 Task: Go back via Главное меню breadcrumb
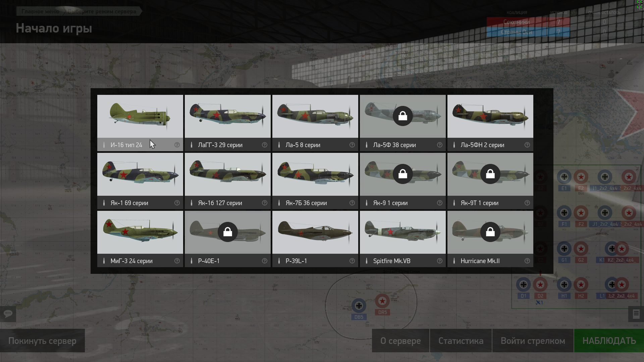(40, 11)
